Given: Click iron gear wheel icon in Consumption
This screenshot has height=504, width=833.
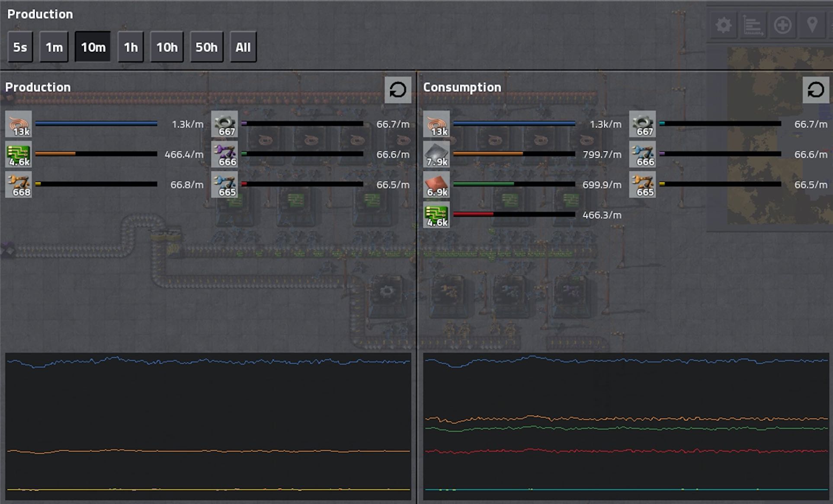Looking at the screenshot, I should click(642, 124).
